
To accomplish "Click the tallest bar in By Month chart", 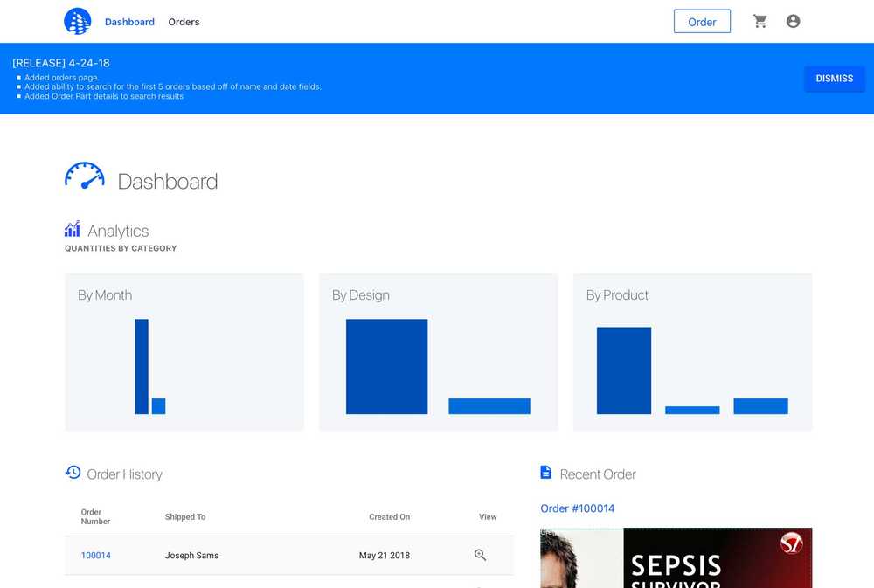I will [142, 367].
